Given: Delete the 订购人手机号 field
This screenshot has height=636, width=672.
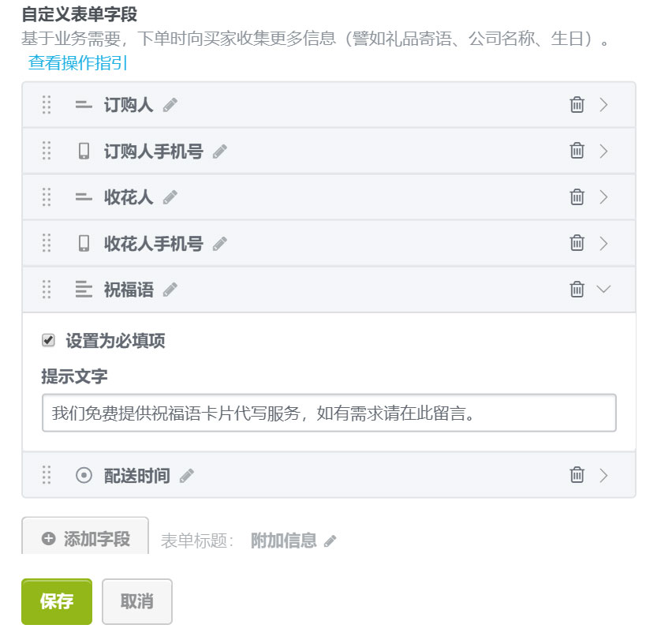Looking at the screenshot, I should click(577, 151).
